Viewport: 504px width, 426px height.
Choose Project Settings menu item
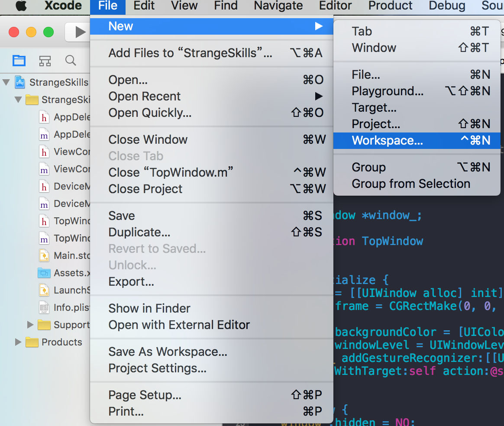coord(211,368)
